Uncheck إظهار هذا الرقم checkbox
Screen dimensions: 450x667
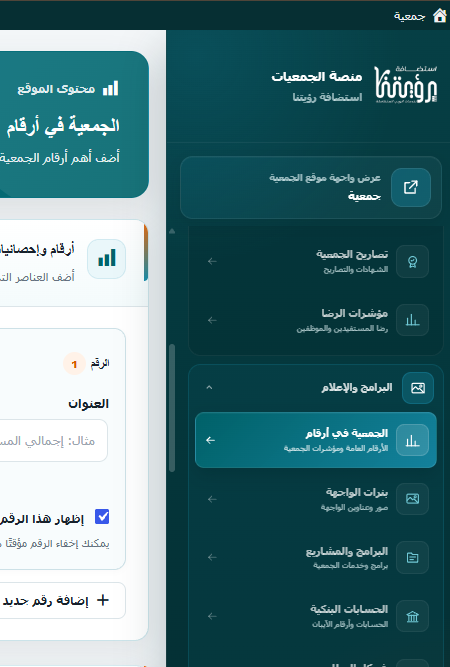pyautogui.click(x=102, y=517)
